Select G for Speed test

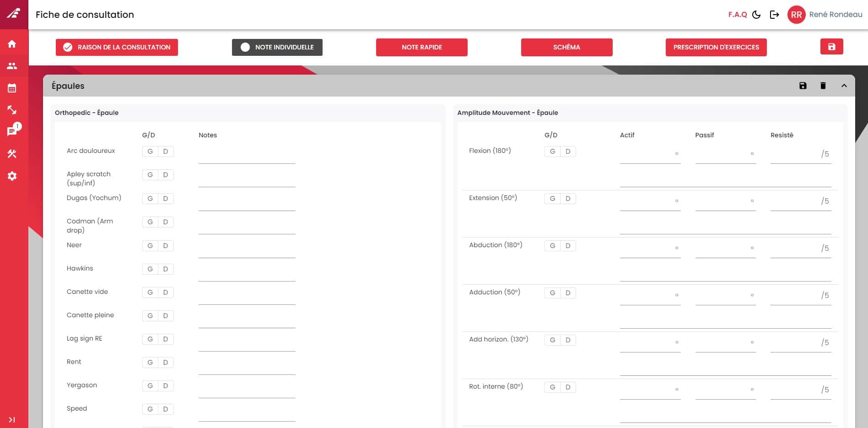(150, 409)
